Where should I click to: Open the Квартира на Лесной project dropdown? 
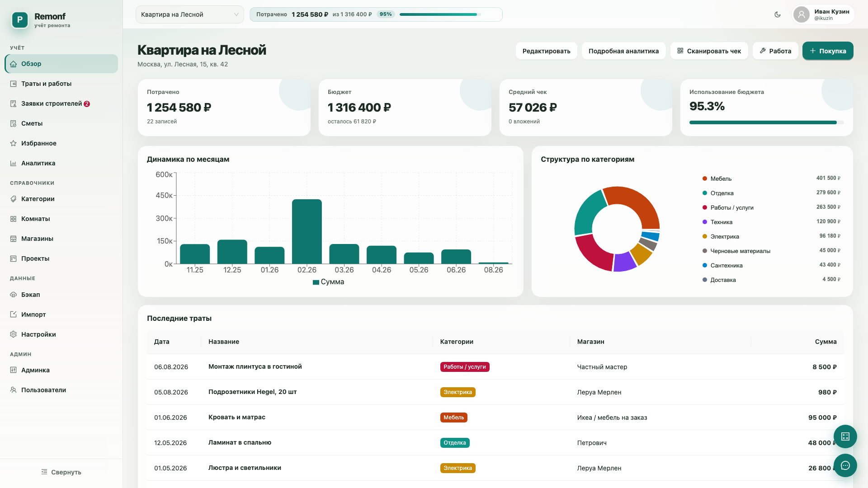(x=190, y=14)
